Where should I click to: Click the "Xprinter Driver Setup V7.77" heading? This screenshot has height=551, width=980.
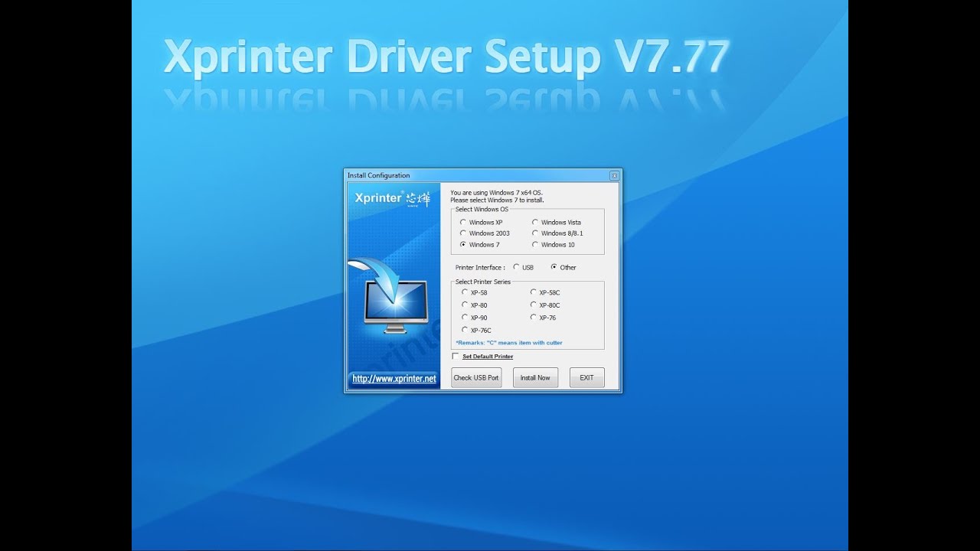pyautogui.click(x=446, y=57)
